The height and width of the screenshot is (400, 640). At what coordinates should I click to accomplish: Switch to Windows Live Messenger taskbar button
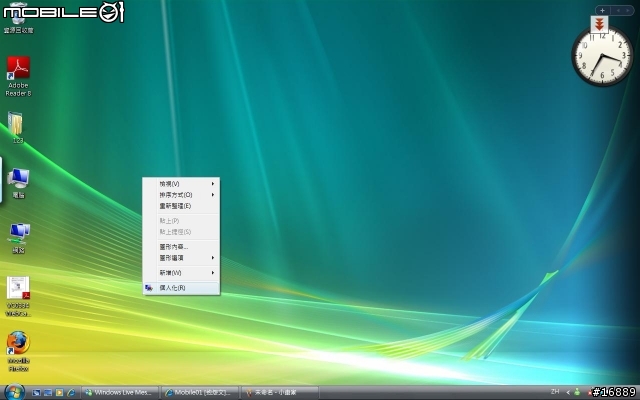120,393
